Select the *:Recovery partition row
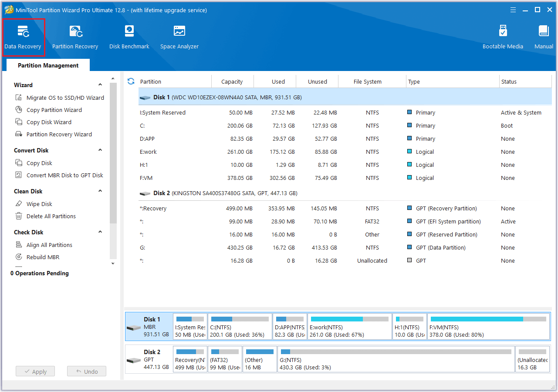558x392 pixels. pos(345,209)
